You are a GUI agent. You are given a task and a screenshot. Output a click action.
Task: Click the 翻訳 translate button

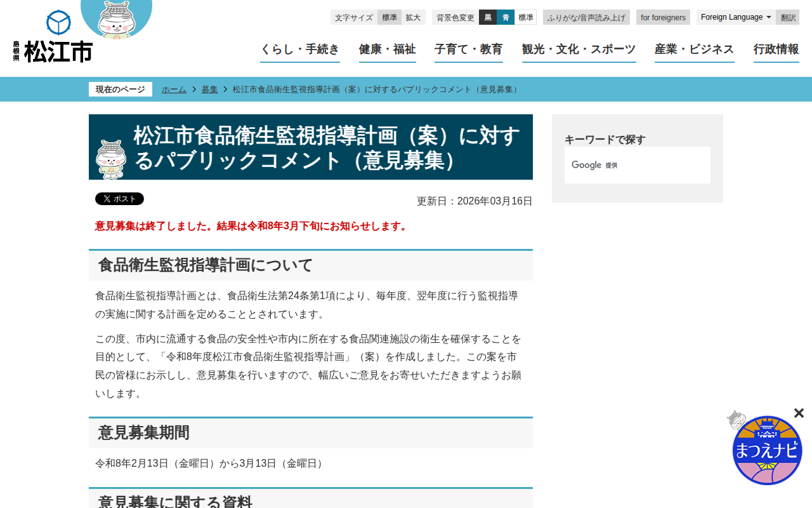788,17
